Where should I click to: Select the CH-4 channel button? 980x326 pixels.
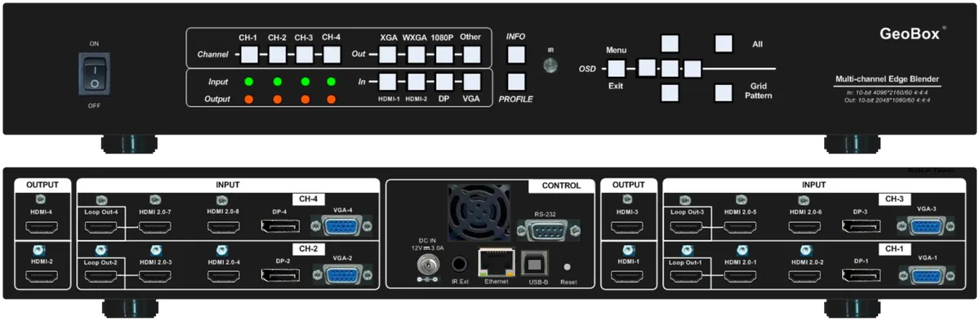332,55
